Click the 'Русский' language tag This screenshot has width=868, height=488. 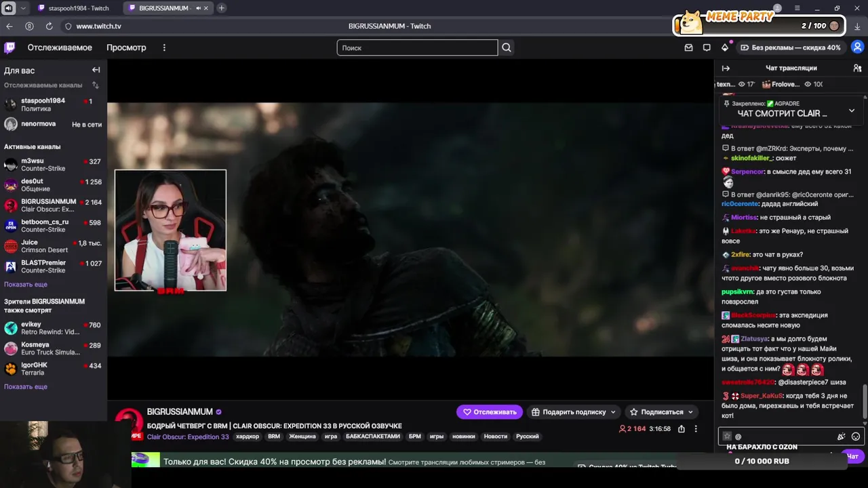point(528,436)
